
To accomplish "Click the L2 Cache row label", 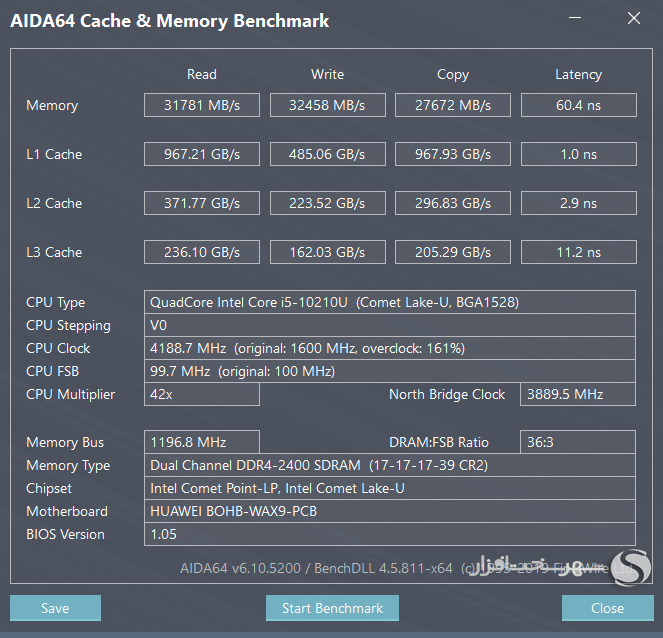I will click(54, 203).
